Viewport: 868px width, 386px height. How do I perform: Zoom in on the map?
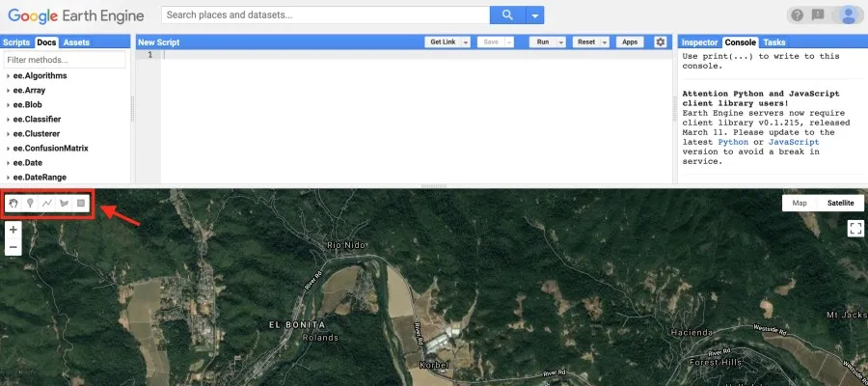14,230
